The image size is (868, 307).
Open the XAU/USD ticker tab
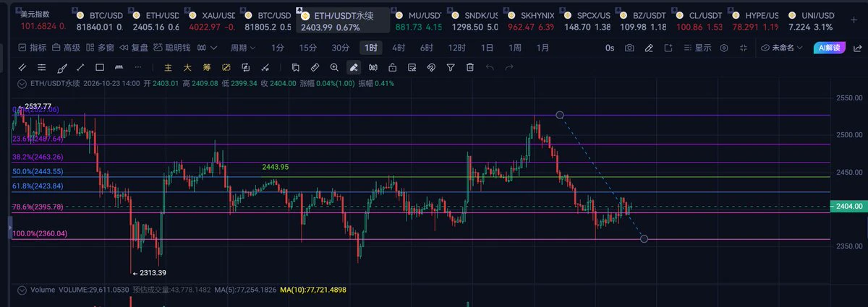pyautogui.click(x=210, y=20)
